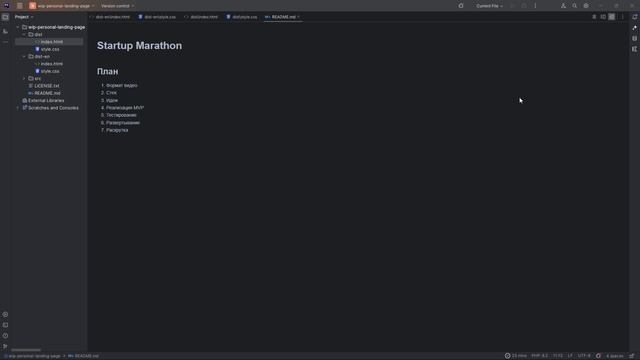Image resolution: width=640 pixels, height=360 pixels.
Task: Open the main hamburger menu
Action: tap(20, 6)
